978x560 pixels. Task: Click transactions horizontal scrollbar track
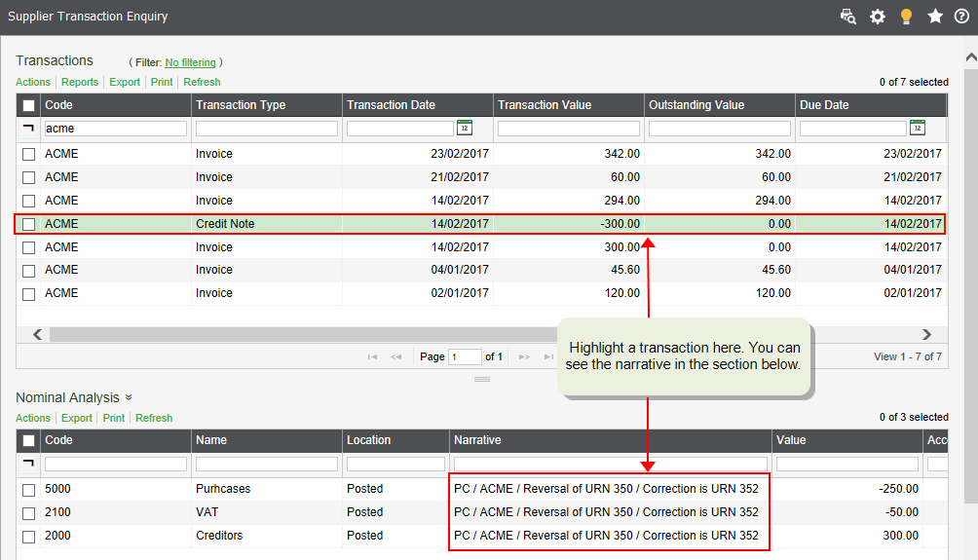coord(303,335)
